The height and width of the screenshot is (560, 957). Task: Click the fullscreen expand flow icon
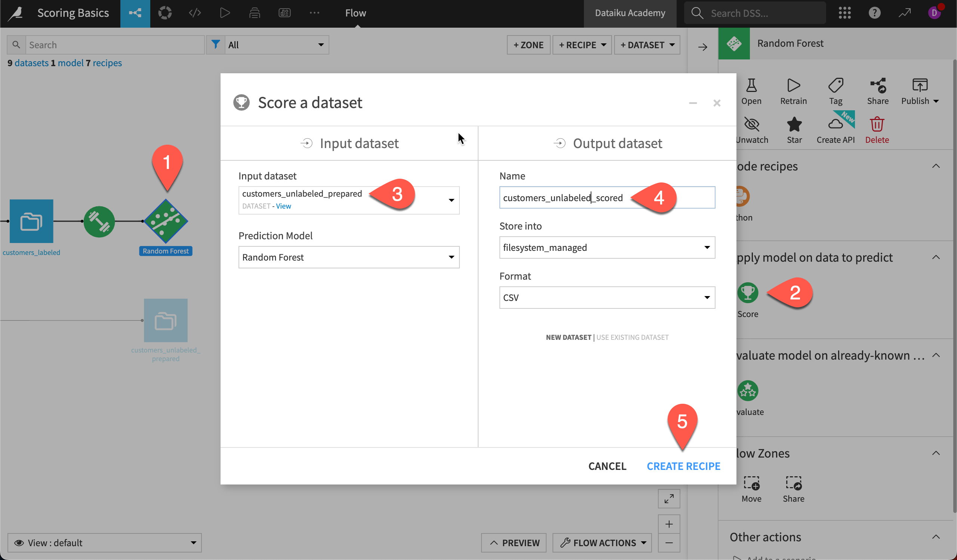(x=669, y=498)
